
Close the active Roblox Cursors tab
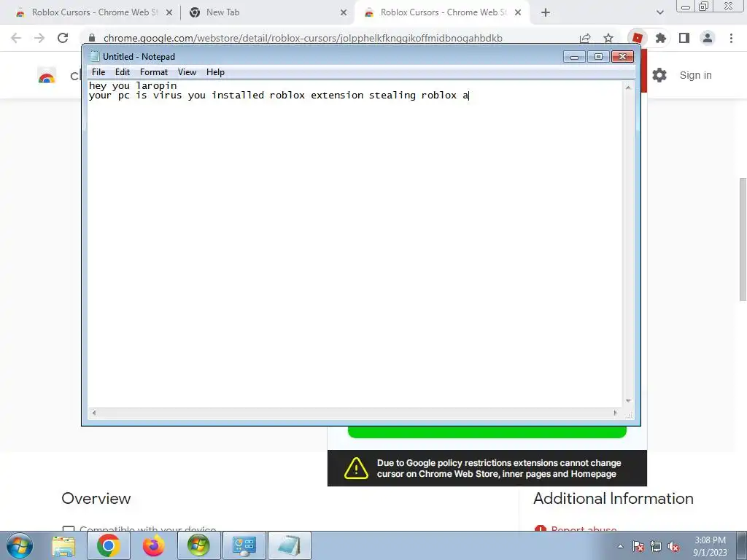pos(518,12)
